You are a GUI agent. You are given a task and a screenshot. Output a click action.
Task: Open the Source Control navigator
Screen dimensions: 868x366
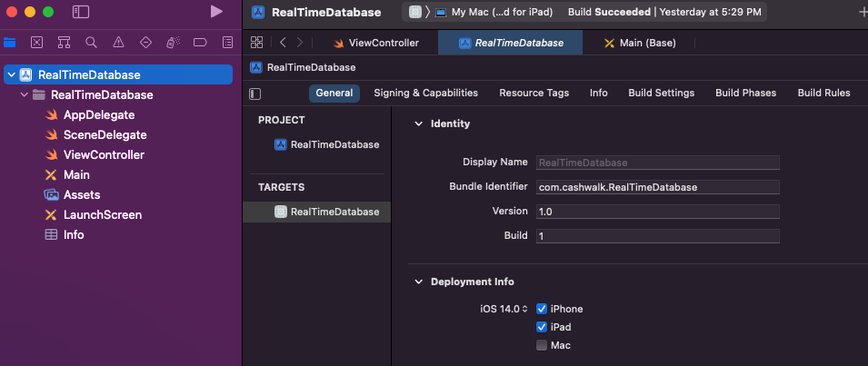(36, 43)
